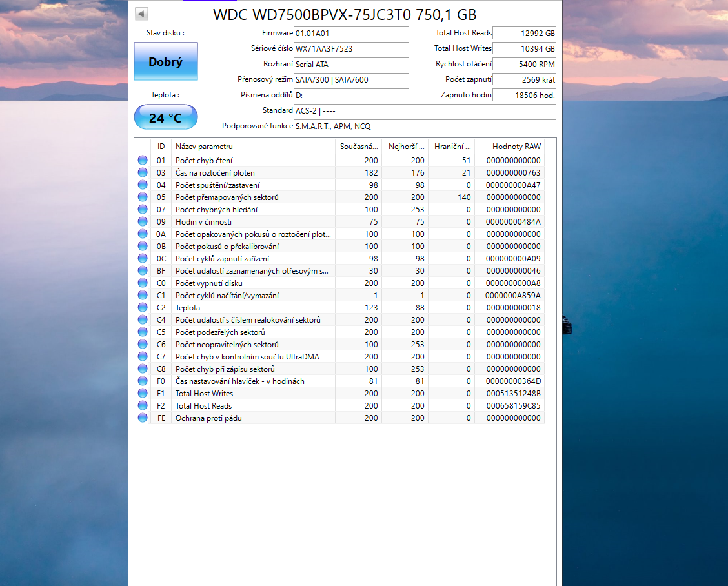Click the status icon next to Počet neopravitelných sektorů
This screenshot has height=586, width=728.
(x=142, y=344)
